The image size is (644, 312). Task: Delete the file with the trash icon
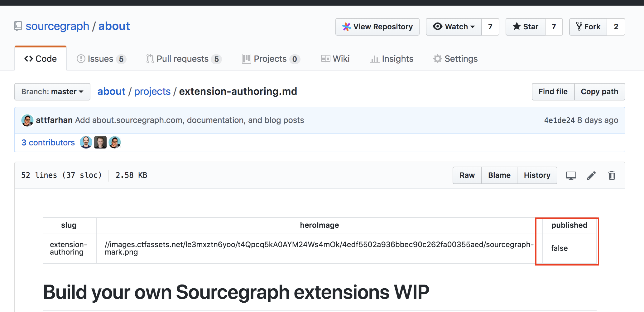tap(612, 175)
